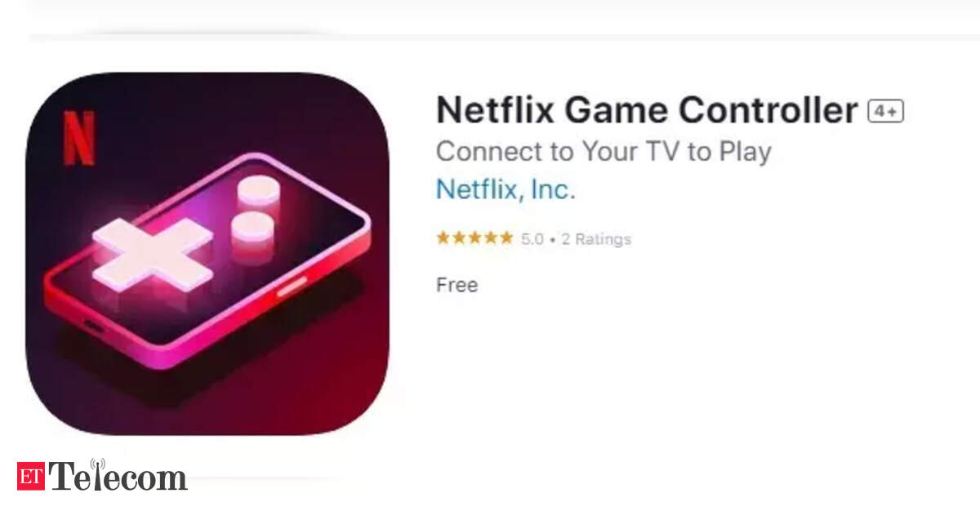Click the phone's side power button
Image resolution: width=980 pixels, height=511 pixels.
tap(292, 285)
